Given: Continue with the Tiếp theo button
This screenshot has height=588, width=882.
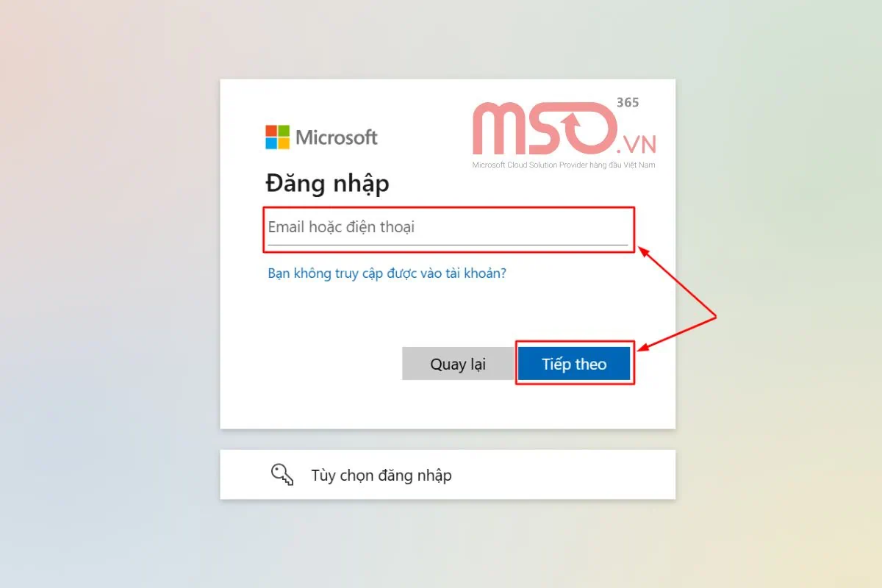Looking at the screenshot, I should [574, 364].
